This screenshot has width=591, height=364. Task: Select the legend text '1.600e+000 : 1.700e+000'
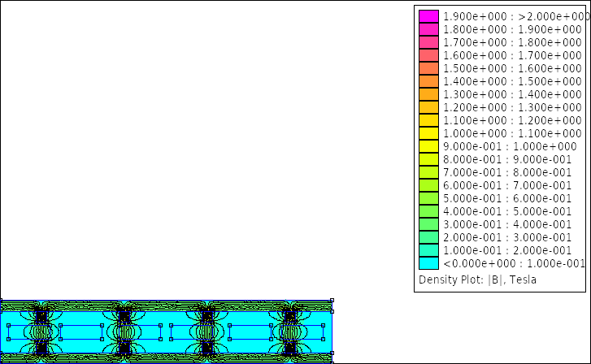click(x=513, y=55)
